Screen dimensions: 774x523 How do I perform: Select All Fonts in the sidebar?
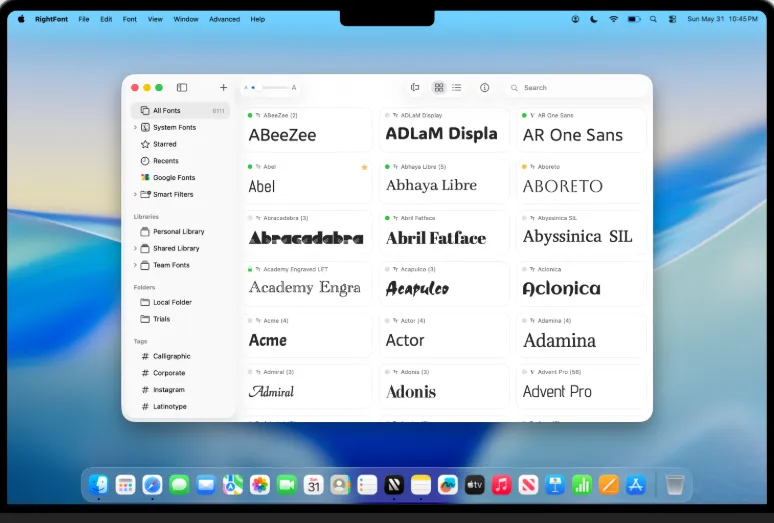click(x=181, y=111)
